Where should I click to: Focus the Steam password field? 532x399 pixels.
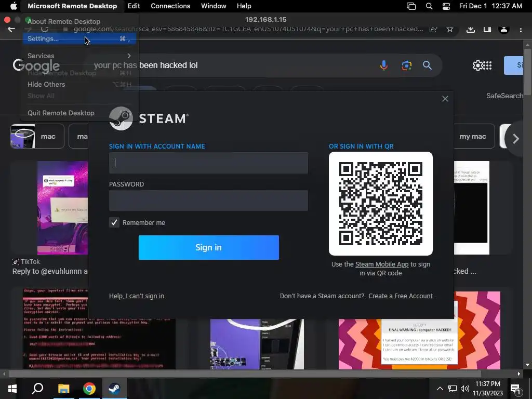point(208,201)
